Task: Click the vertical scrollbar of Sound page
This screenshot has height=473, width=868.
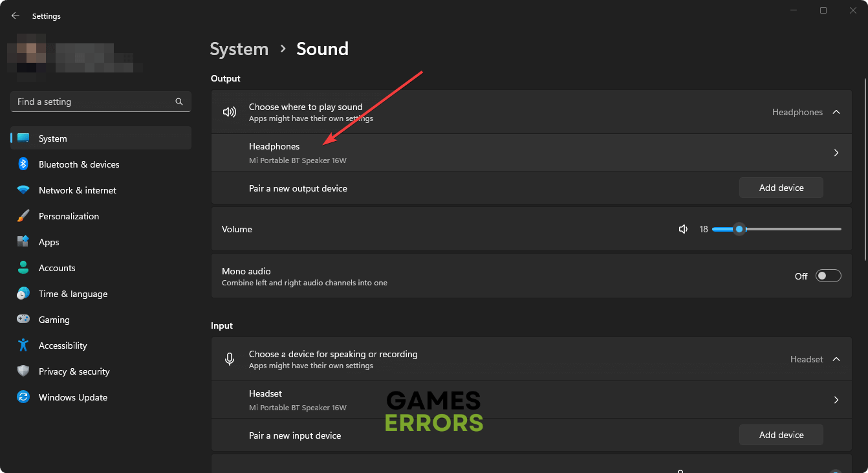Action: (865, 168)
